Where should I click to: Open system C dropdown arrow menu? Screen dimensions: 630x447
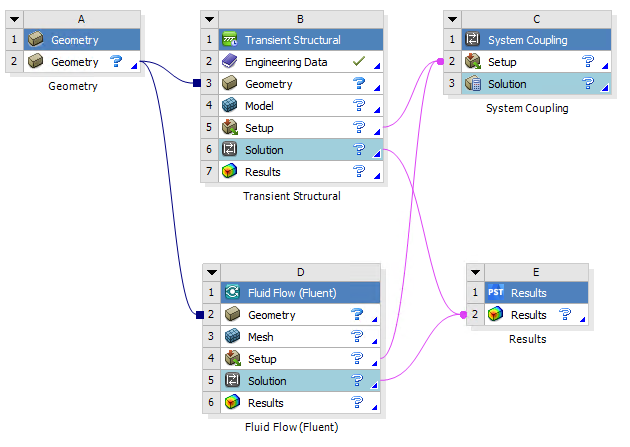point(452,19)
